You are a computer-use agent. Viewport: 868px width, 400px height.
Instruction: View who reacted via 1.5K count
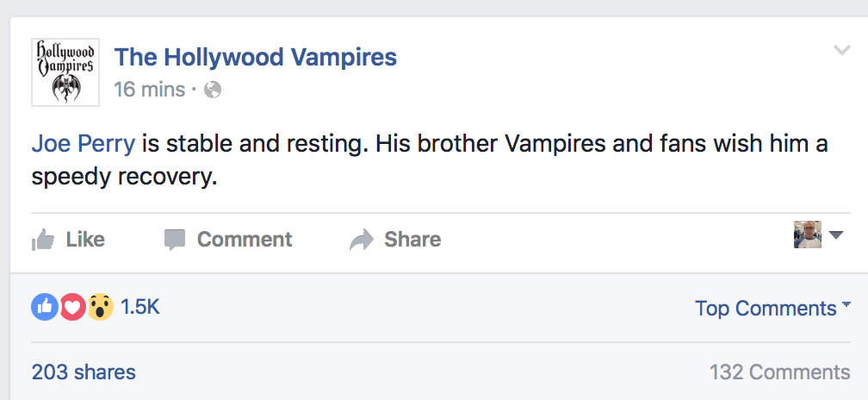(140, 307)
